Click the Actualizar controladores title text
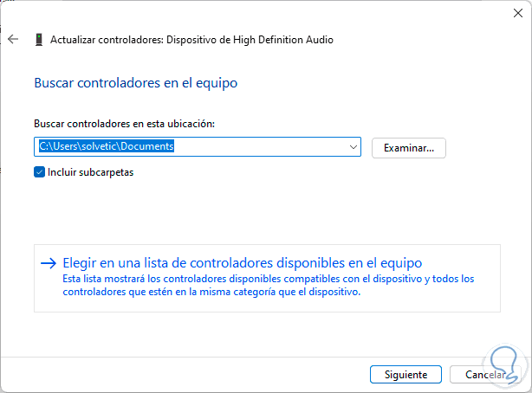 click(191, 40)
